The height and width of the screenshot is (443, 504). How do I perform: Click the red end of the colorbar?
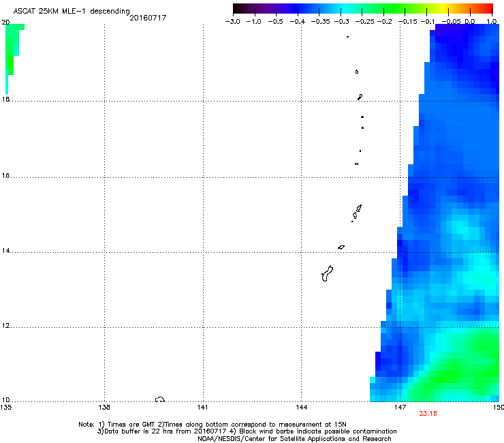[487, 8]
